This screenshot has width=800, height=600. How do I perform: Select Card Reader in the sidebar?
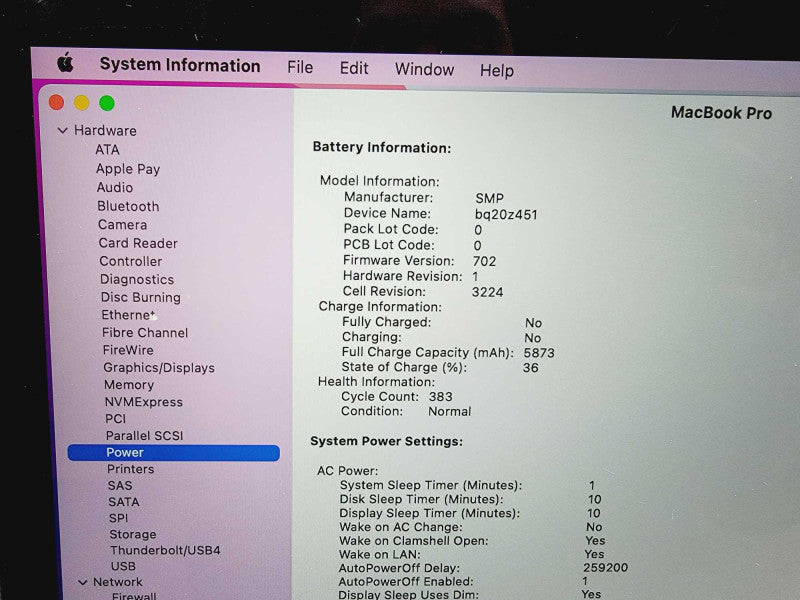tap(138, 243)
